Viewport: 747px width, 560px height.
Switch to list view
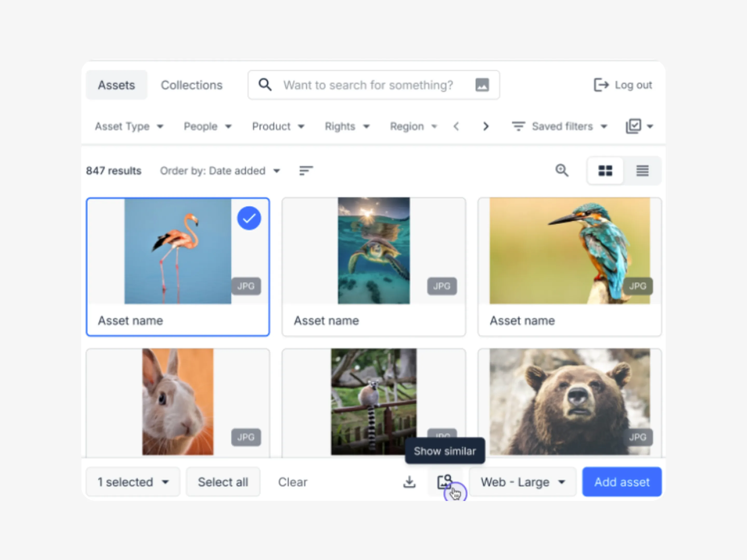coord(642,171)
